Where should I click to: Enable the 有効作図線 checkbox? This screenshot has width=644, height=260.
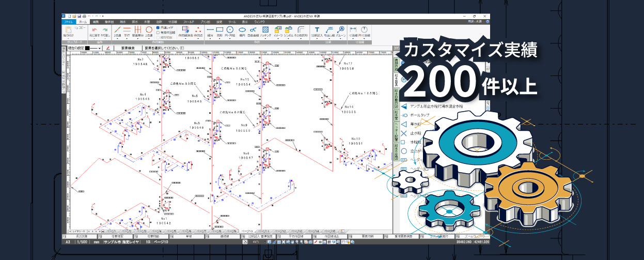pos(158,32)
